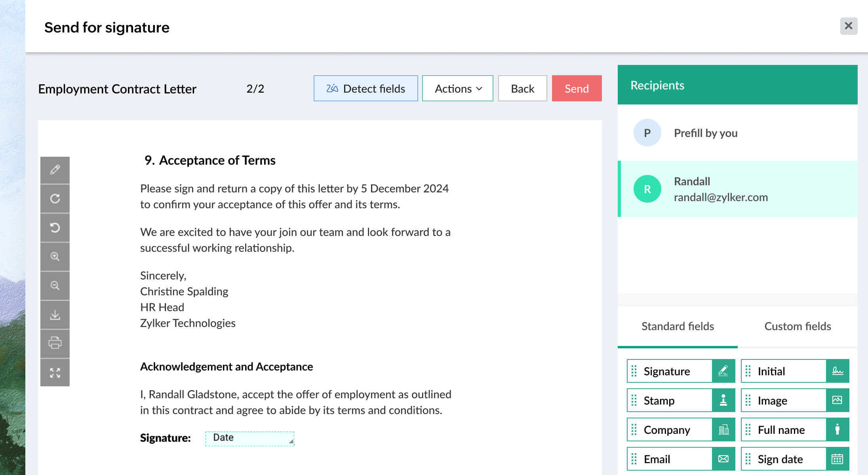Rotate document clockwise using toolbar icon
This screenshot has width=868, height=475.
pyautogui.click(x=55, y=199)
